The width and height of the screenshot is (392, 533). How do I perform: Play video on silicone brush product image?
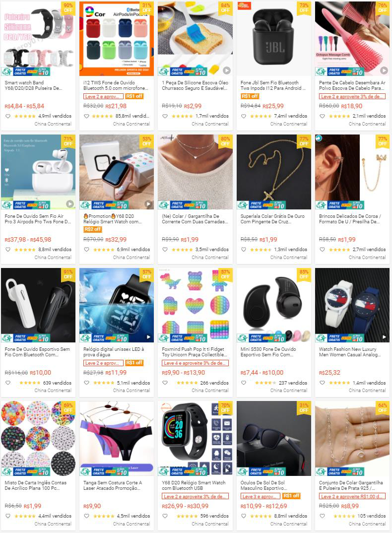click(227, 70)
